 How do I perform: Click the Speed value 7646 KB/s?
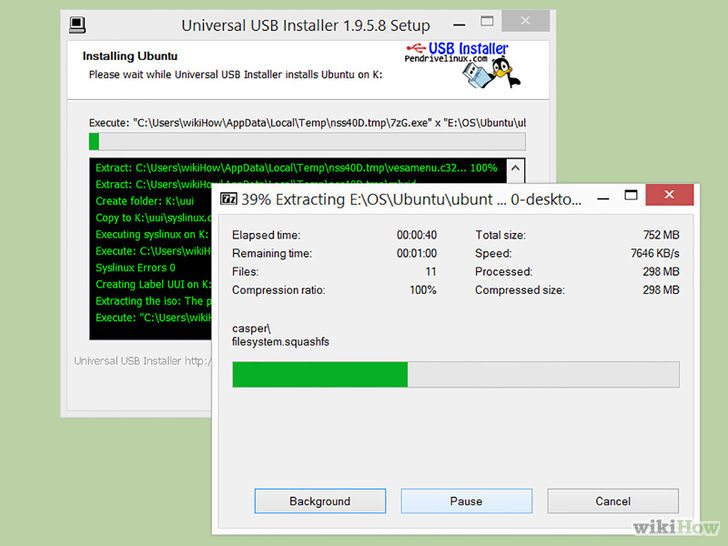pyautogui.click(x=655, y=254)
